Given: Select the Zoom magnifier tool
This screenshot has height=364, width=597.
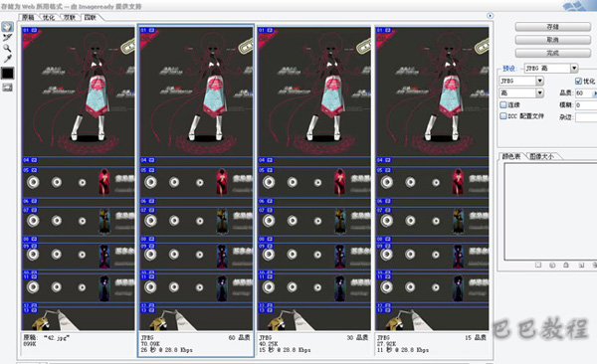Looking at the screenshot, I should coord(7,48).
